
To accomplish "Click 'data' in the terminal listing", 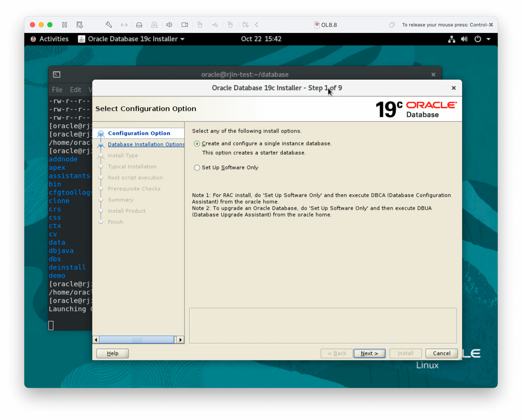I will point(57,242).
